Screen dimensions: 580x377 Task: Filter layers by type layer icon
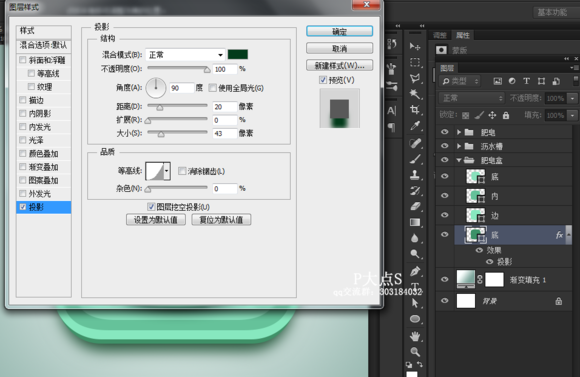point(526,81)
